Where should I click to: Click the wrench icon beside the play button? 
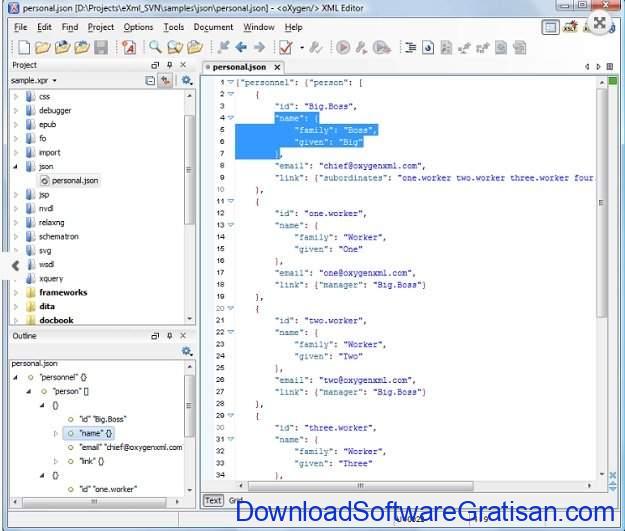tap(362, 48)
